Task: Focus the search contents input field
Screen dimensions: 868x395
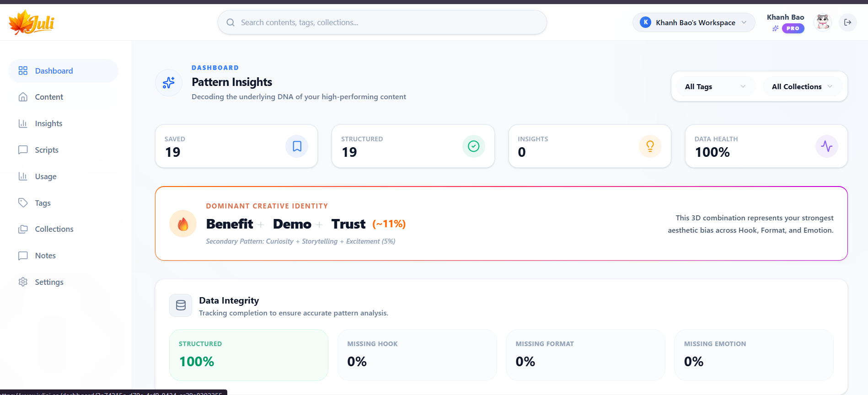Action: coord(389,22)
